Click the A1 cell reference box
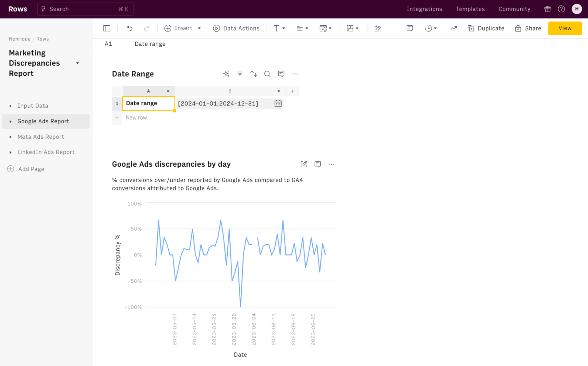 tap(109, 44)
